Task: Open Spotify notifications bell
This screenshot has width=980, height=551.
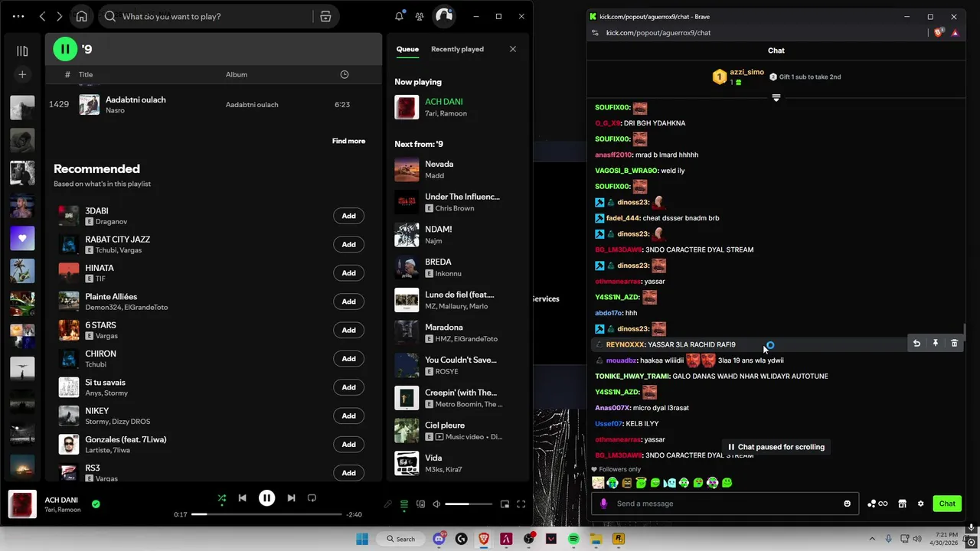Action: 399,16
